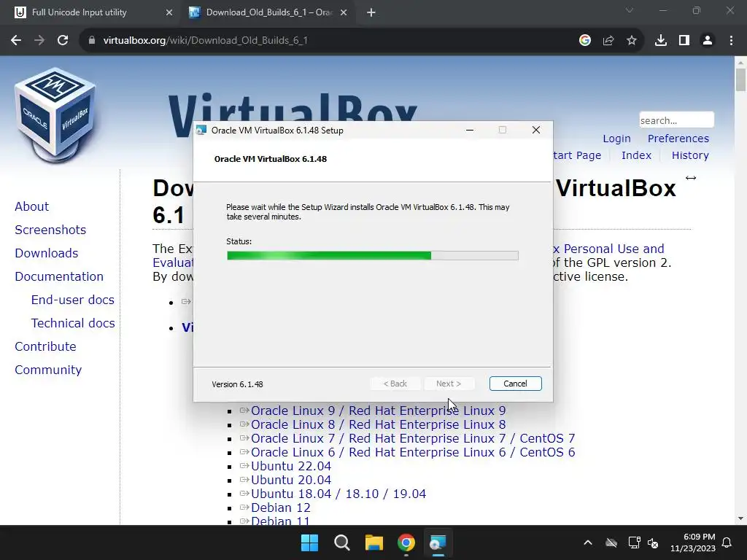This screenshot has height=560, width=747.
Task: Open the Ubuntu 22.04 link
Action: [x=290, y=466]
